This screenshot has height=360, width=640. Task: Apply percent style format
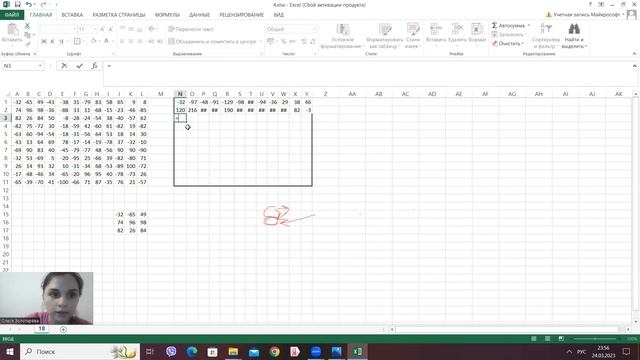283,41
